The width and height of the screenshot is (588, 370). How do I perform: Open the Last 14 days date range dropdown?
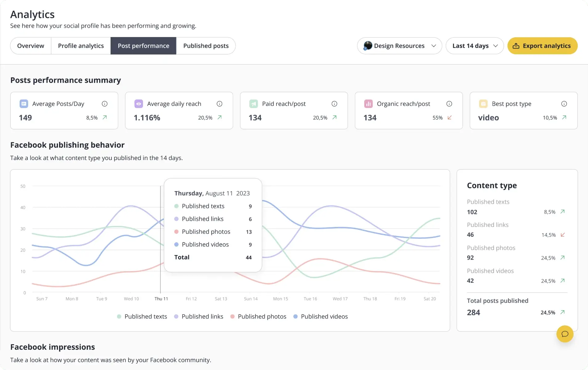tap(475, 46)
